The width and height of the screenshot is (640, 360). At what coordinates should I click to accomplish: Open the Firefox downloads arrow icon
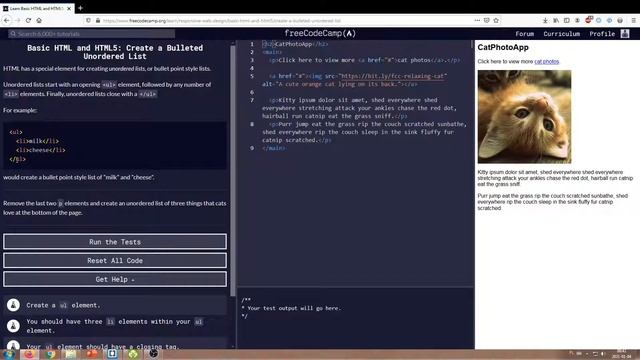click(x=545, y=20)
